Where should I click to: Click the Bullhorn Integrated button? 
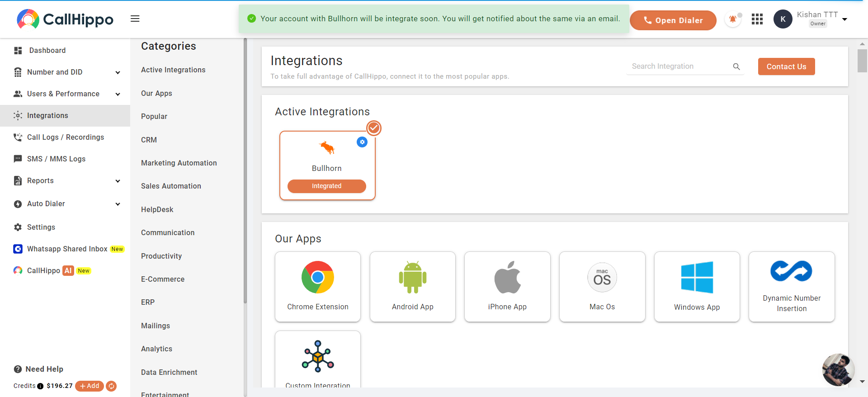(x=327, y=186)
